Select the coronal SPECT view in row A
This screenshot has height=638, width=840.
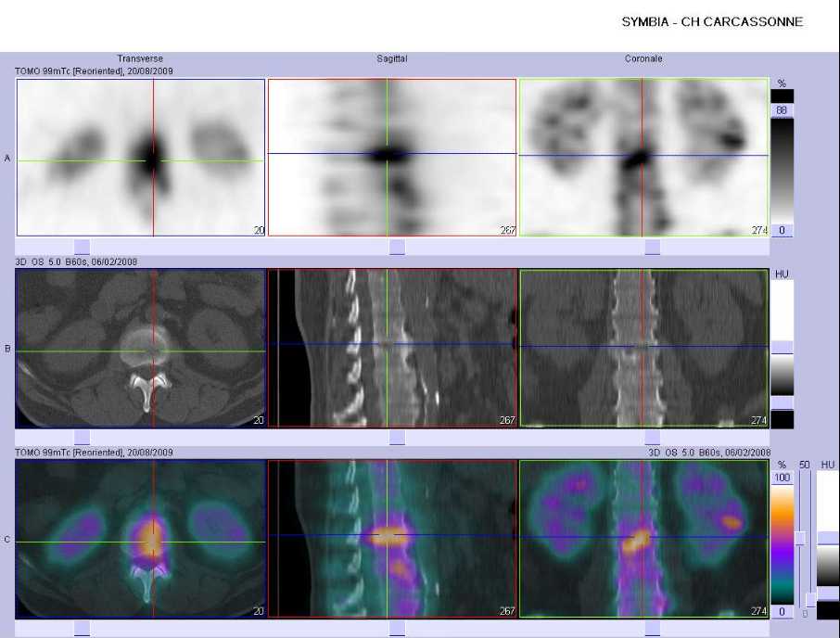643,158
